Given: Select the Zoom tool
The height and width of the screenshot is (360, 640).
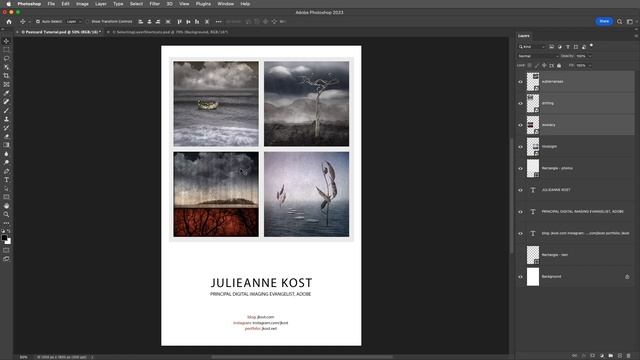Looking at the screenshot, I should click(6, 214).
